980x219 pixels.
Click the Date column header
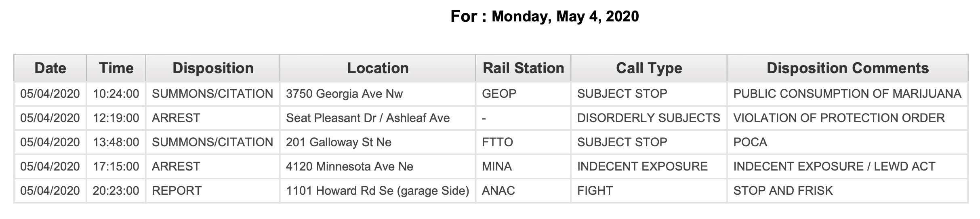[50, 68]
